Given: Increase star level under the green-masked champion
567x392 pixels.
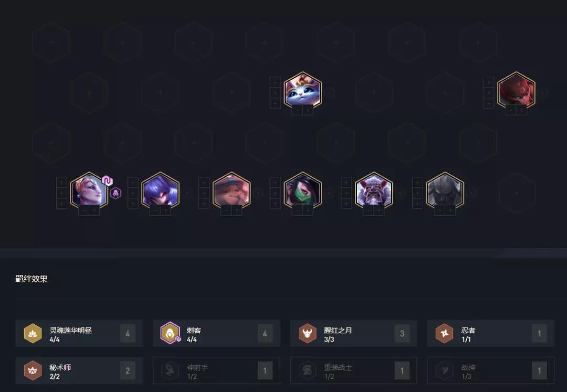Looking at the screenshot, I should (308, 210).
